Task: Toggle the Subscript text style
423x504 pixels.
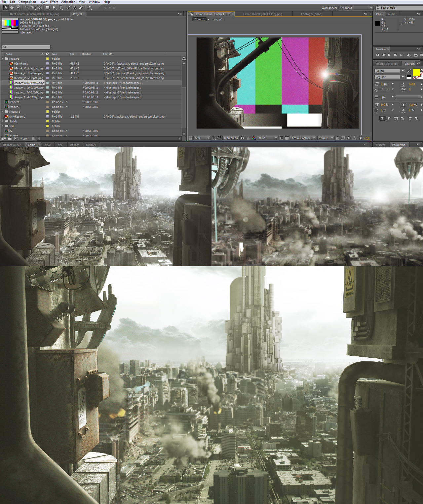Action: click(416, 118)
